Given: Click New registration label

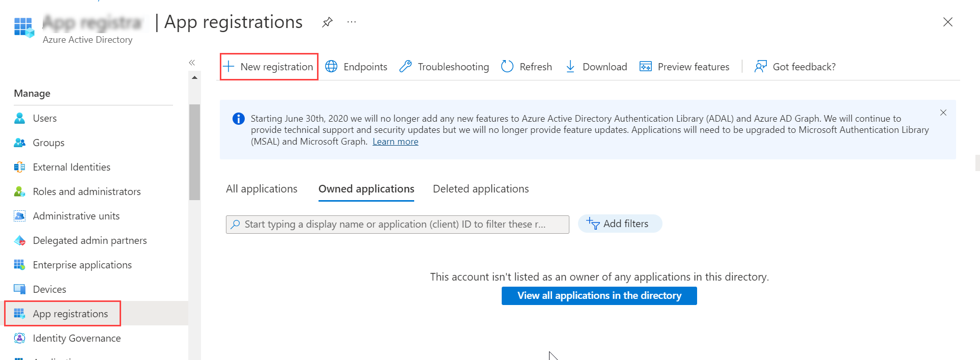Looking at the screenshot, I should click(x=277, y=67).
